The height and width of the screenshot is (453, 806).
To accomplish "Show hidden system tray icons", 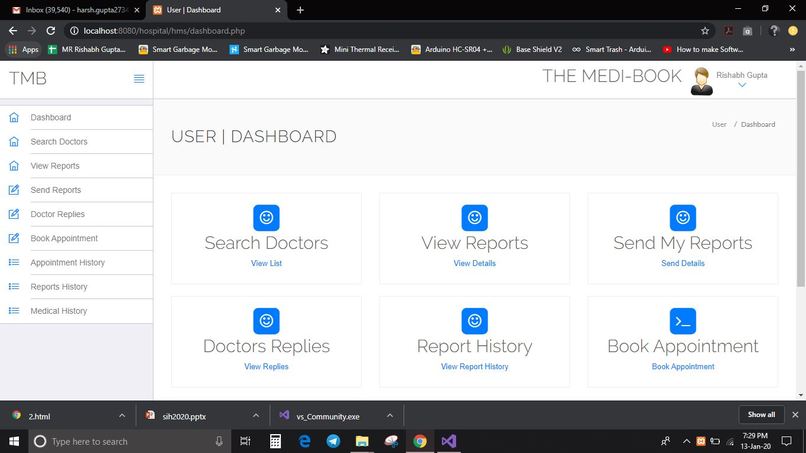I will (686, 441).
